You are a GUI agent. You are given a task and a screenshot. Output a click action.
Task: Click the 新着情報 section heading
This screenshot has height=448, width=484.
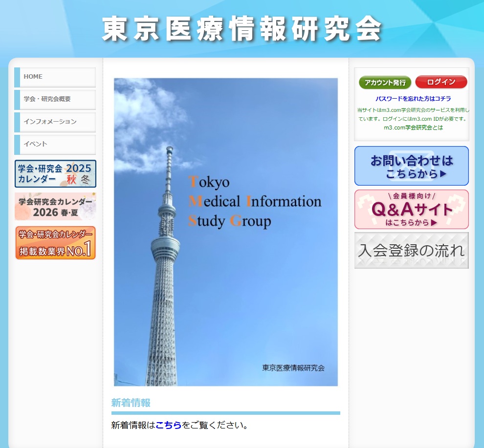(x=131, y=403)
